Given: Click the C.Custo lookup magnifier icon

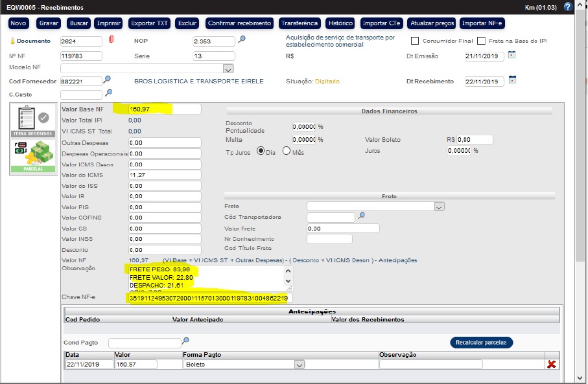Looking at the screenshot, I should (x=109, y=93).
